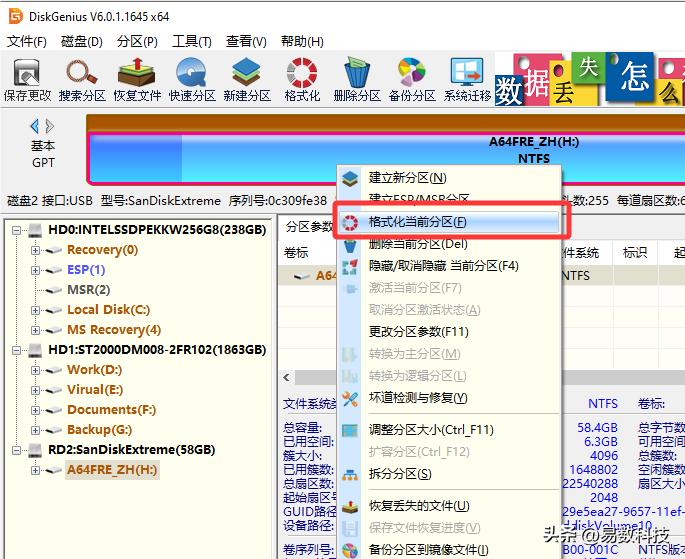Screen dimensions: 685x559
Task: Click the 恢复丢失的文件 icon in context menu
Action: tap(350, 506)
